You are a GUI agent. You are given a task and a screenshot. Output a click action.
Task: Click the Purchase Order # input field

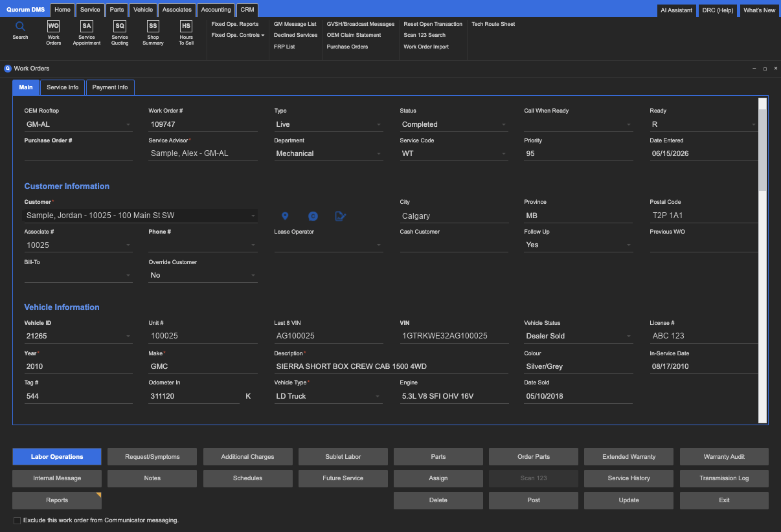click(78, 153)
